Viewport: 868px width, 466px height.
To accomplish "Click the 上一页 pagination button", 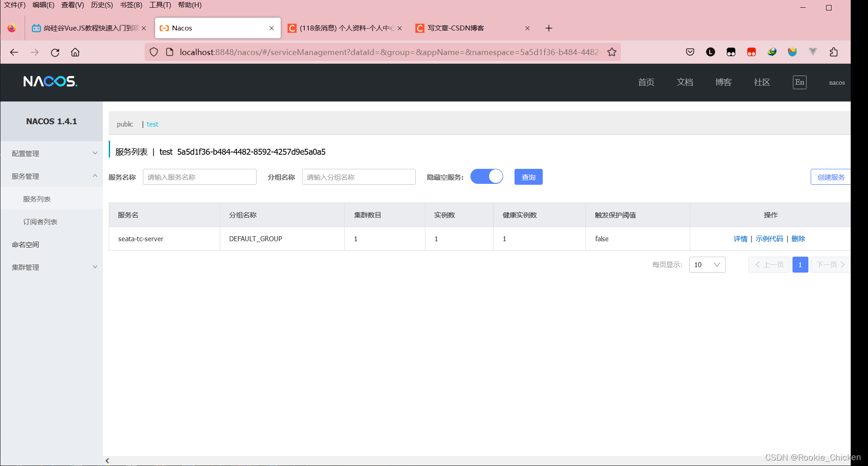I will point(769,265).
